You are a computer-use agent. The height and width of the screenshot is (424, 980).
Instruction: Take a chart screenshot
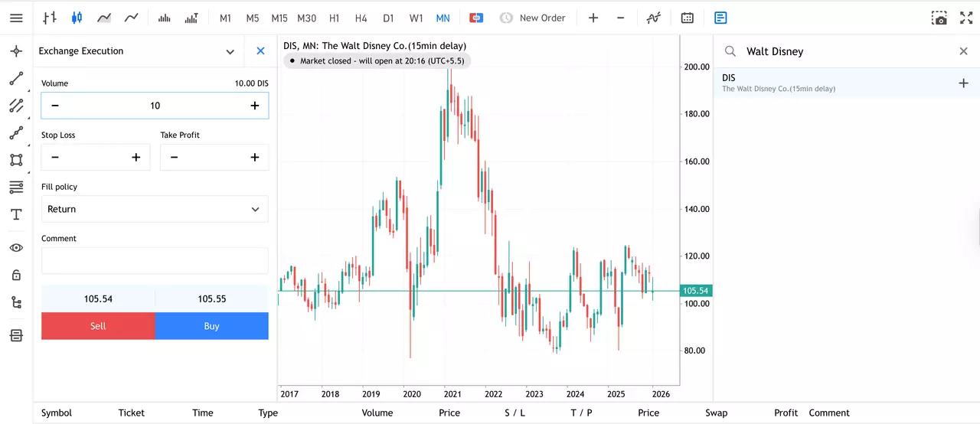pos(939,18)
